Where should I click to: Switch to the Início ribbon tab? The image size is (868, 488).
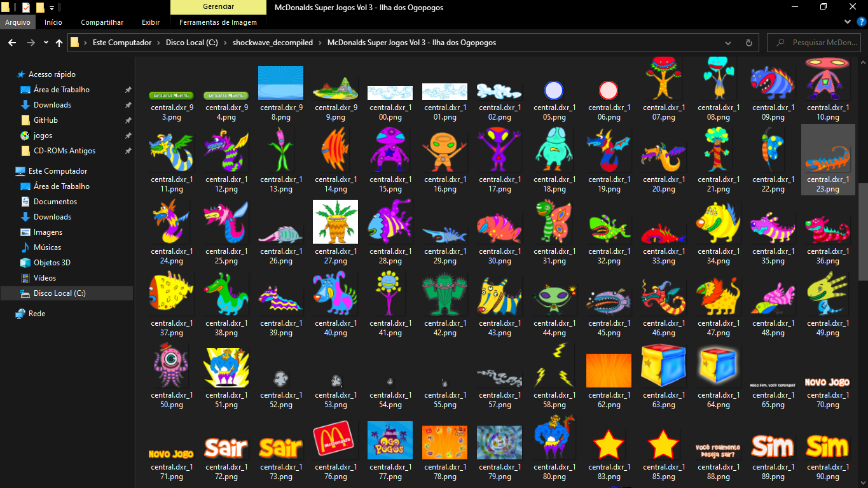click(53, 22)
